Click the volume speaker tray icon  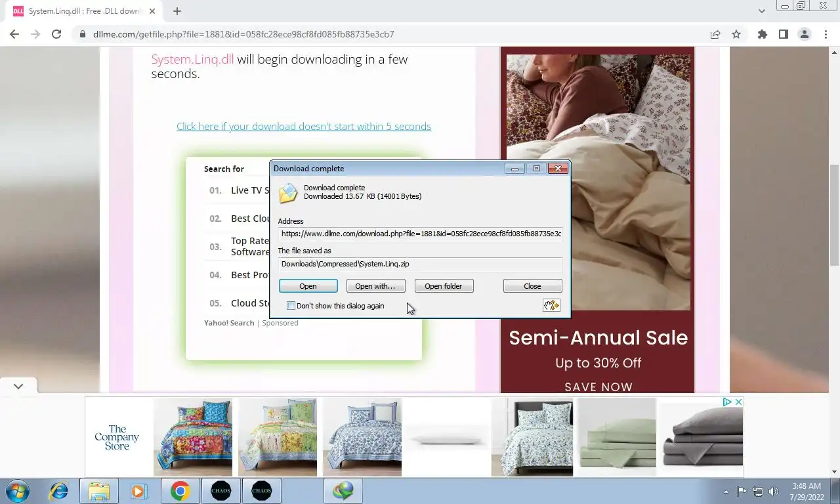pos(774,491)
